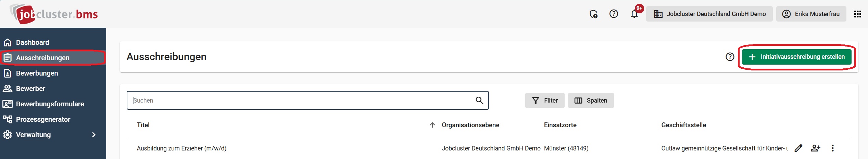Sort by the Titel column header
The height and width of the screenshot is (159, 868).
tap(143, 125)
